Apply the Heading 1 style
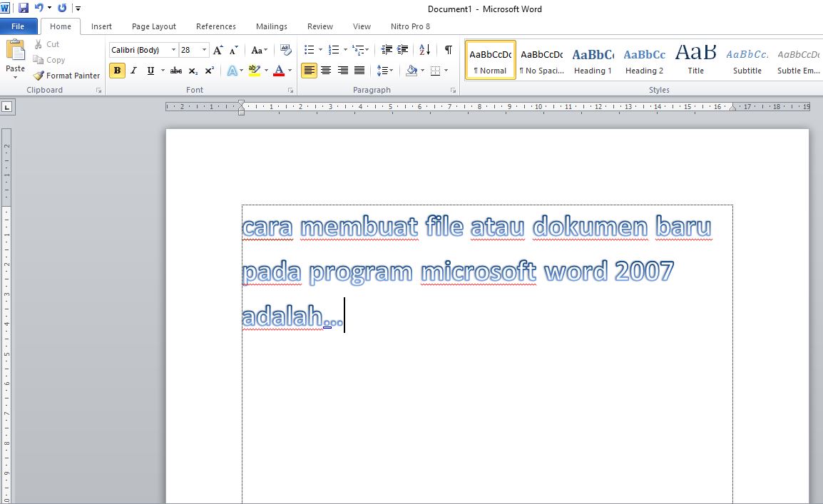Viewport: 823px width, 504px height. pyautogui.click(x=593, y=60)
